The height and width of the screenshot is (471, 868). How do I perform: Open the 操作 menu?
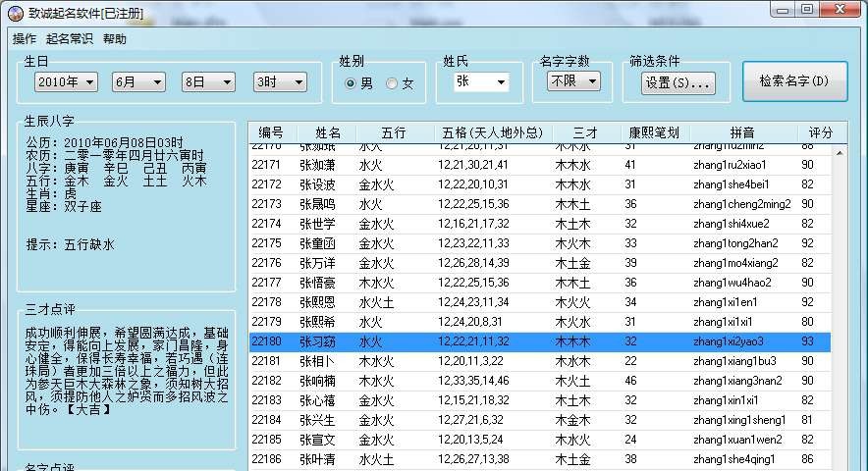click(25, 38)
